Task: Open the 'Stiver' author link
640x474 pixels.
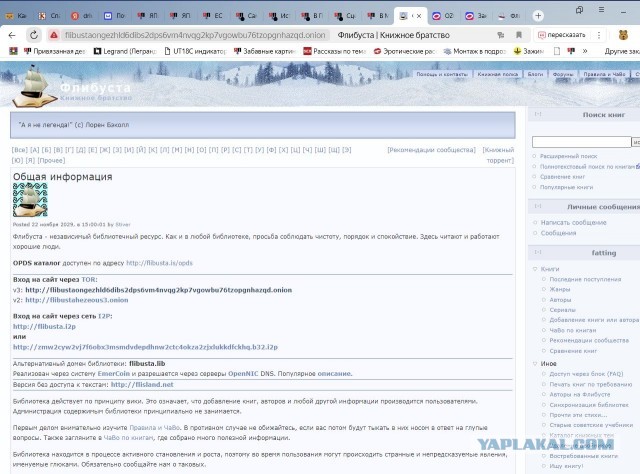Action: coord(123,225)
